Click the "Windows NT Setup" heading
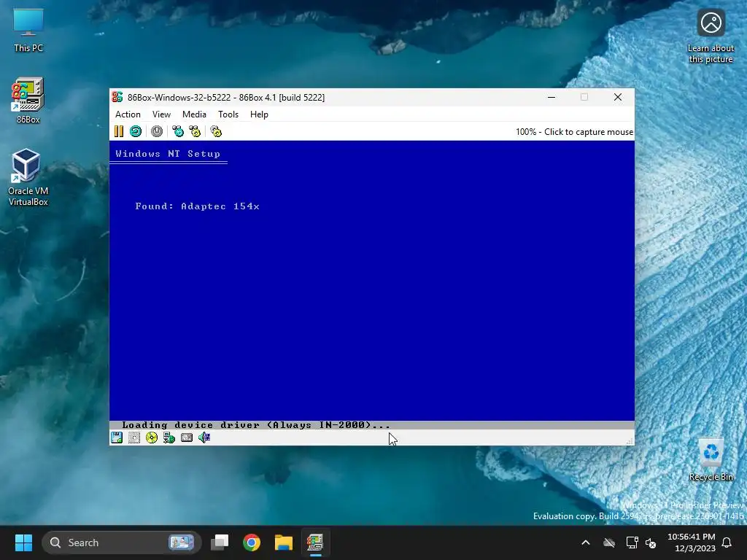Viewport: 747px width, 560px height. (168, 154)
